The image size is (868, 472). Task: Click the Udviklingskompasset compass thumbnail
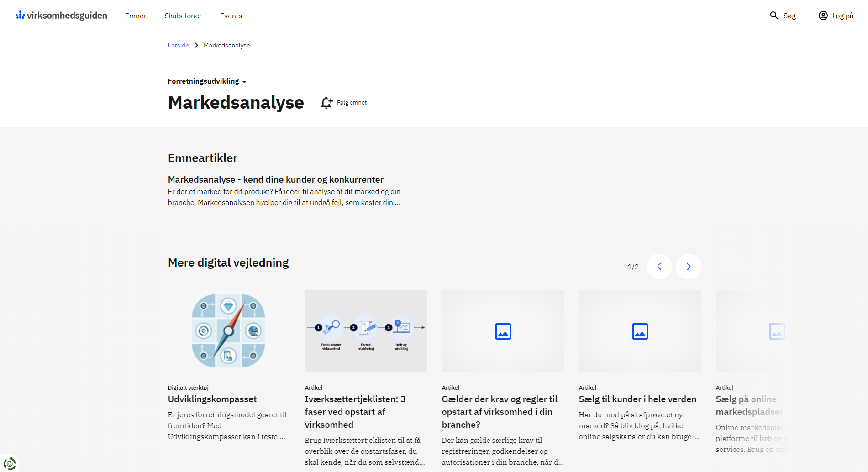229,331
